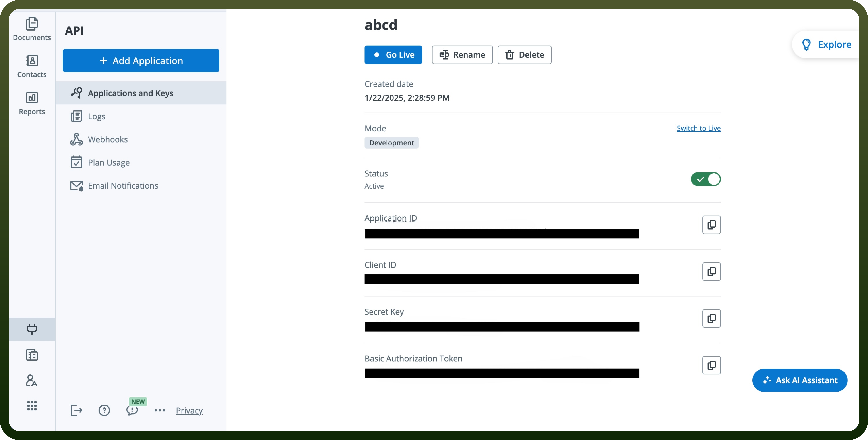Expand the three-dots more options
This screenshot has height=440, width=868.
pyautogui.click(x=160, y=410)
